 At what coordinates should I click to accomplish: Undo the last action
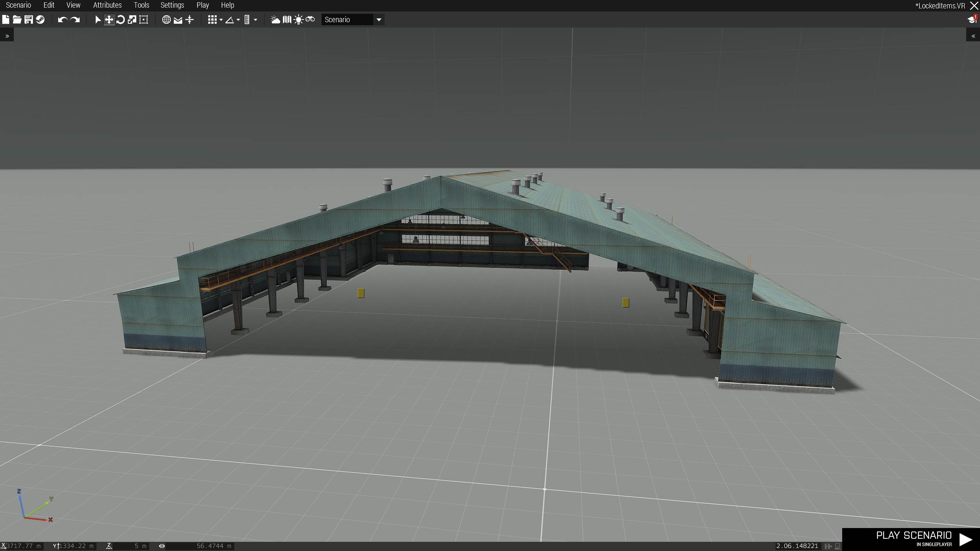[63, 20]
